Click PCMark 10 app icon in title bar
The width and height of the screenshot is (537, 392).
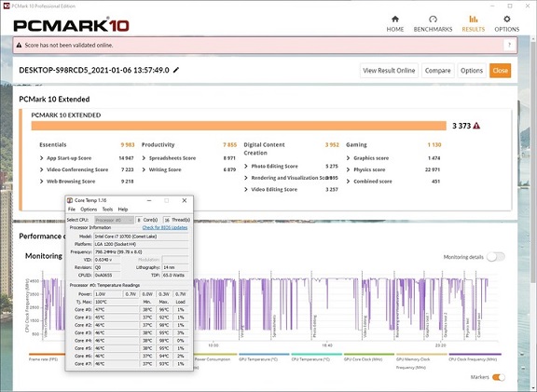tap(7, 6)
